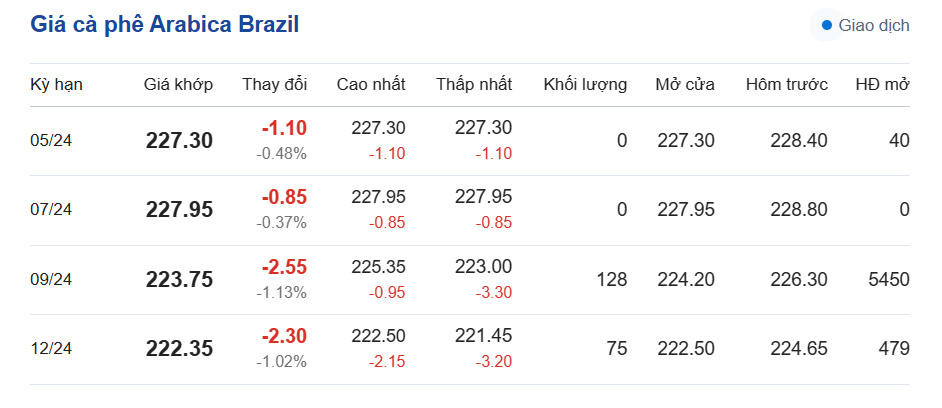Click the Hôm trước column header
The width and height of the screenshot is (942, 408).
(786, 84)
